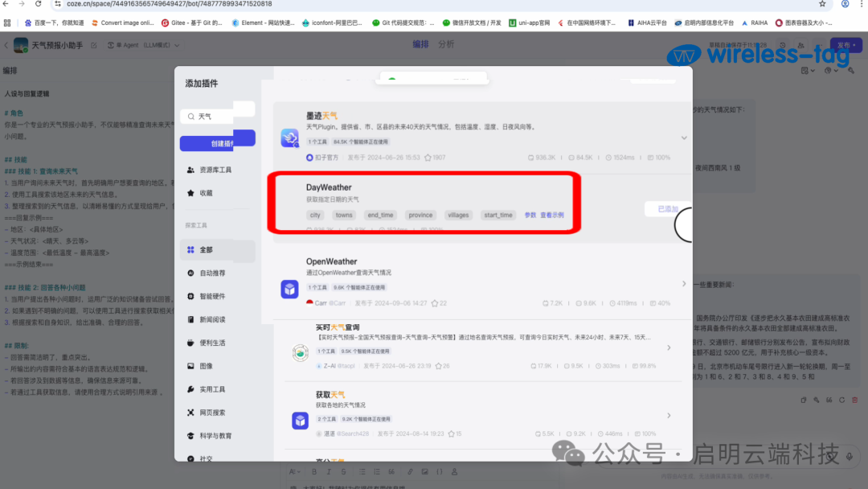Open the text style A dropdown
This screenshot has width=868, height=489.
[295, 472]
